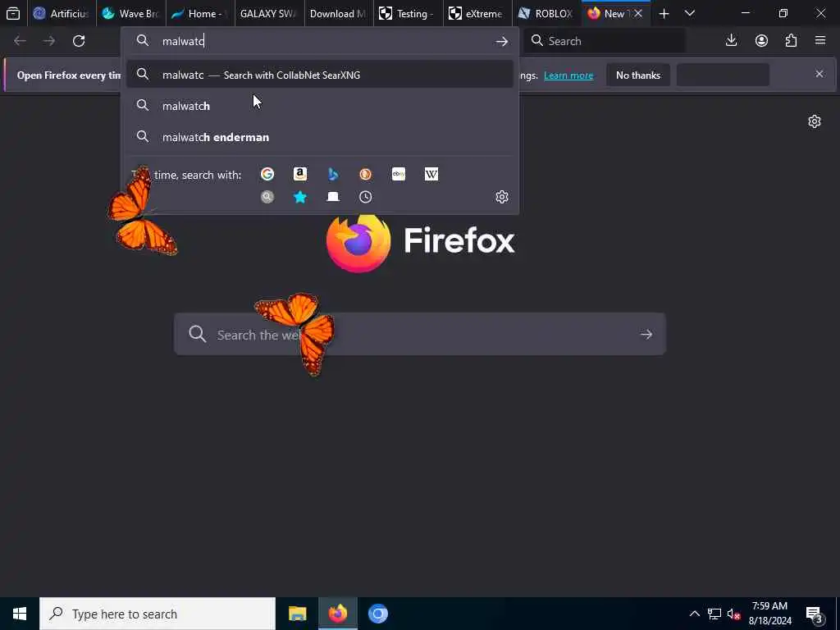Switch to the Artificius tab
This screenshot has height=630, width=840.
[61, 13]
